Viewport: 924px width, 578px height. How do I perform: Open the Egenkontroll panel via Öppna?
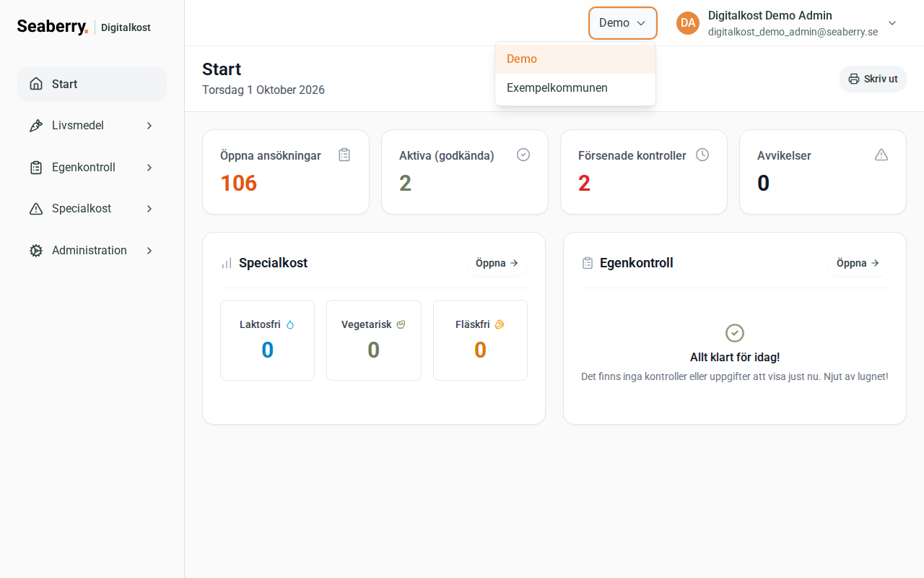coord(858,263)
